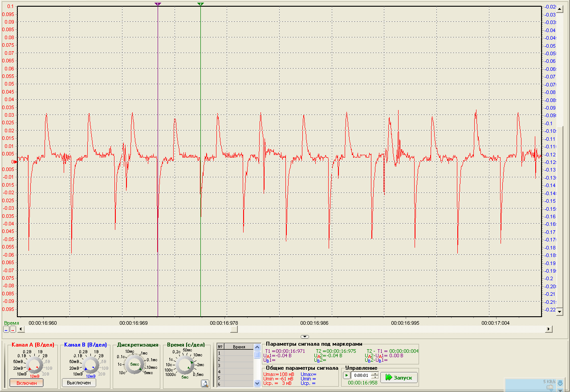Click the red dotted channel marker icon
This screenshot has width=570, height=392.
click(13, 330)
